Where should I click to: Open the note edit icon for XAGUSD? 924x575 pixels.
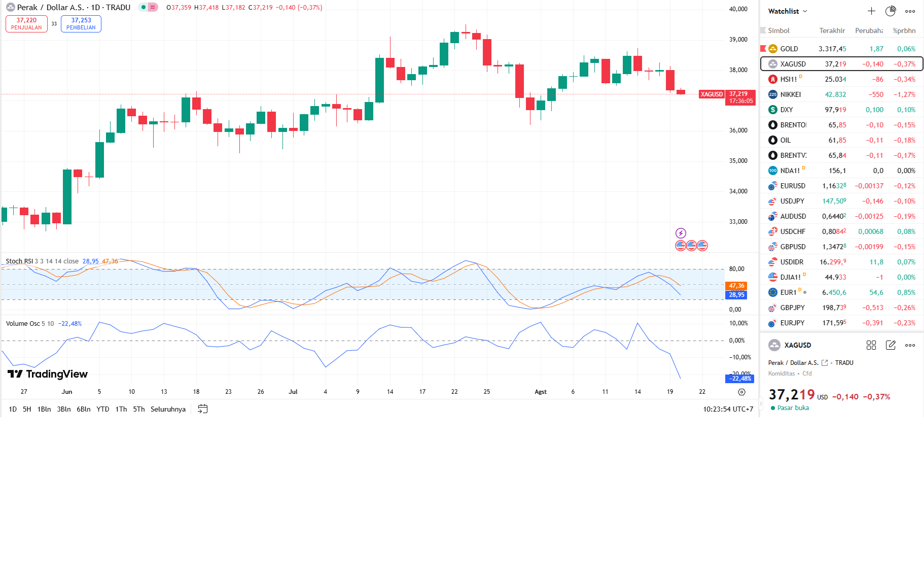point(891,345)
